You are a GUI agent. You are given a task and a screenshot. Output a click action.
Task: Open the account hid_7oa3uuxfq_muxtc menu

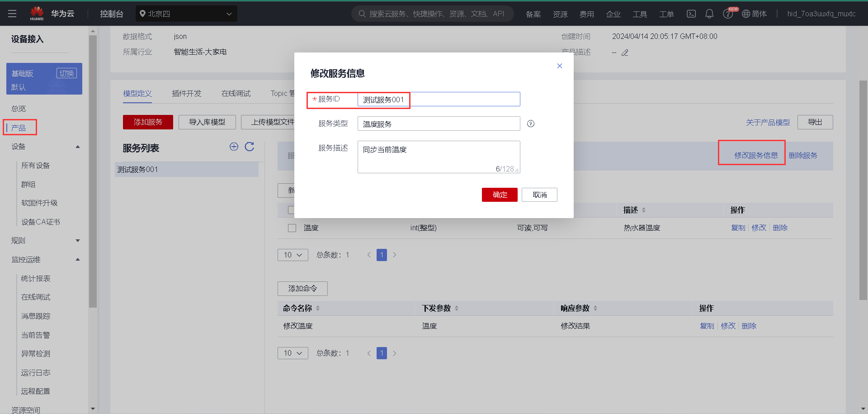pos(821,14)
